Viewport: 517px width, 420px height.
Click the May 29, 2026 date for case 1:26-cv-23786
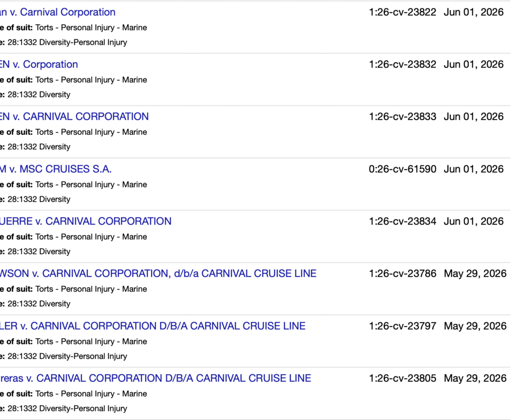[x=475, y=274]
